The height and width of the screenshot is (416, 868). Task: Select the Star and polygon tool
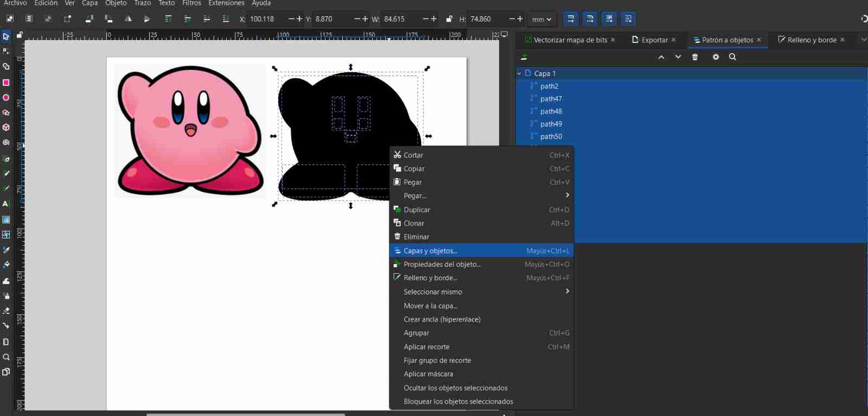(x=6, y=113)
